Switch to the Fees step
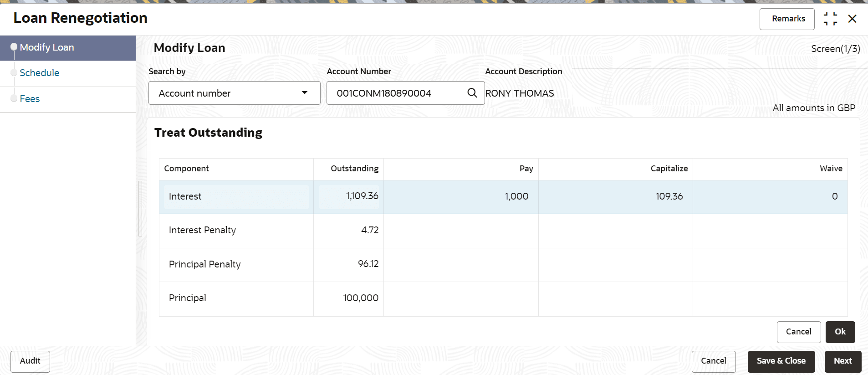The height and width of the screenshot is (375, 868). pyautogui.click(x=30, y=99)
